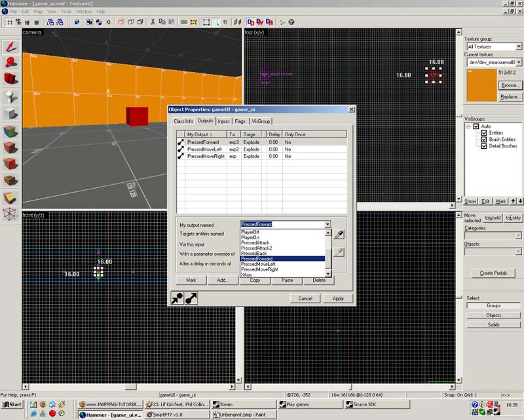Screen dimensions: 524x420
Task: Click the move-down arrow in VisGroups
Action: coord(520,201)
